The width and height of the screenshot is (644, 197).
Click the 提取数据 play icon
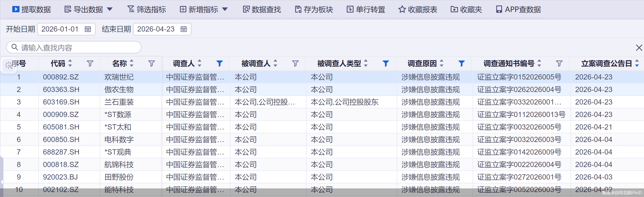[x=16, y=9]
